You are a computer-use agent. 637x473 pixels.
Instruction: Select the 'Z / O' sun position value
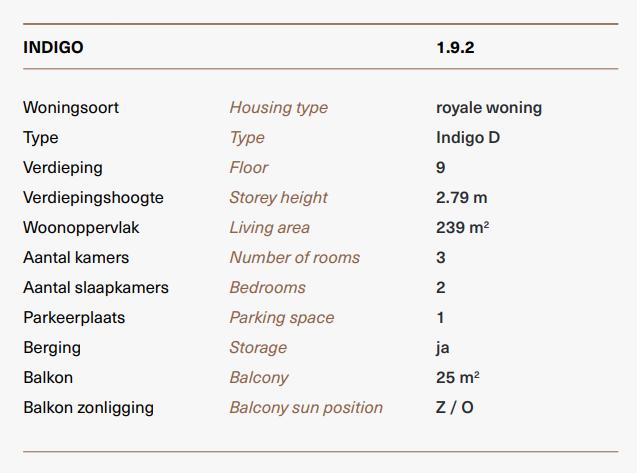pyautogui.click(x=455, y=408)
